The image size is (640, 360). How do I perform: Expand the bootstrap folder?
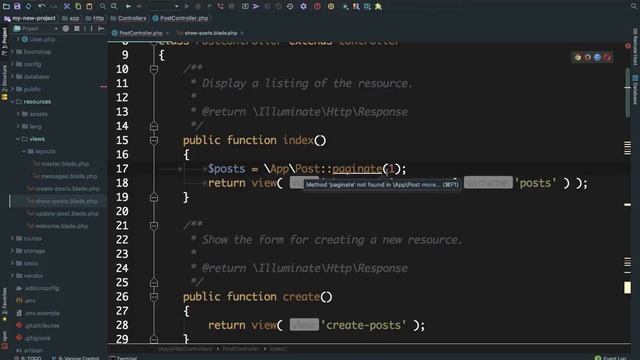(x=13, y=52)
